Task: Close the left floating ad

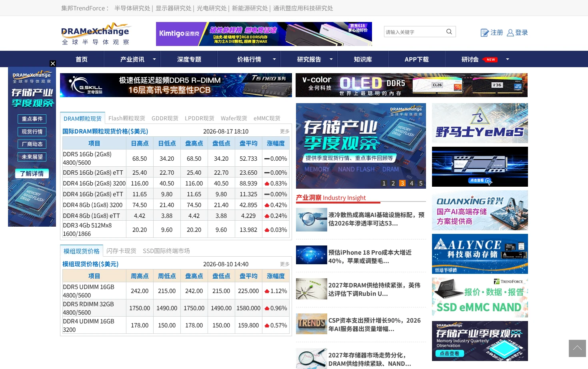Action: tap(52, 64)
